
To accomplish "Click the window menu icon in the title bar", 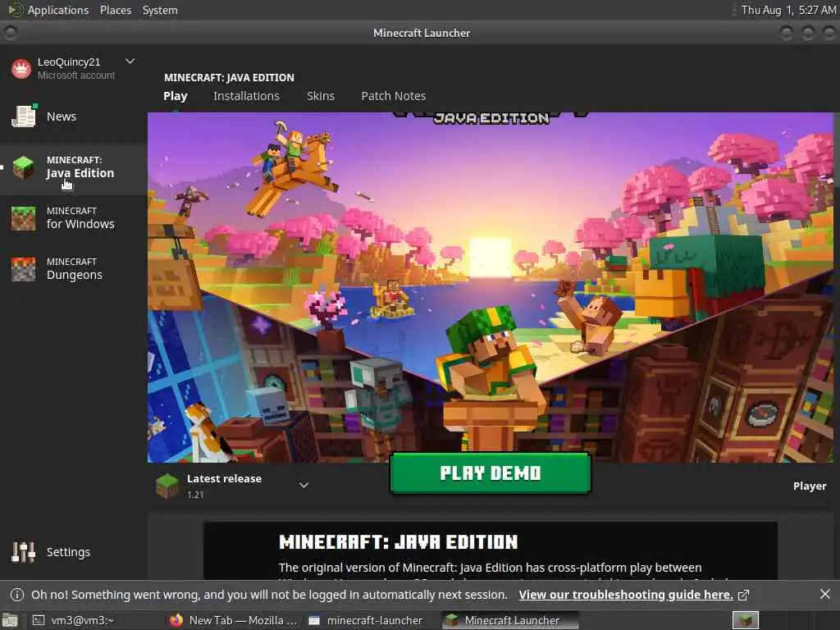I will coord(10,33).
